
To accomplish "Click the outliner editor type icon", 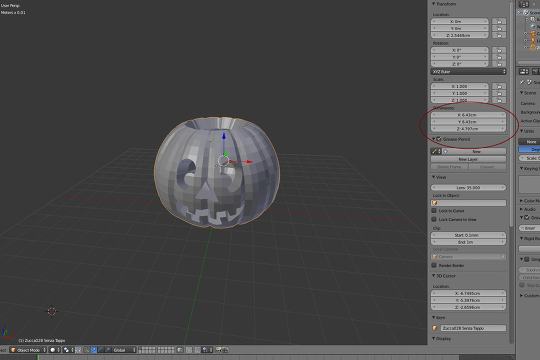I will [x=524, y=4].
